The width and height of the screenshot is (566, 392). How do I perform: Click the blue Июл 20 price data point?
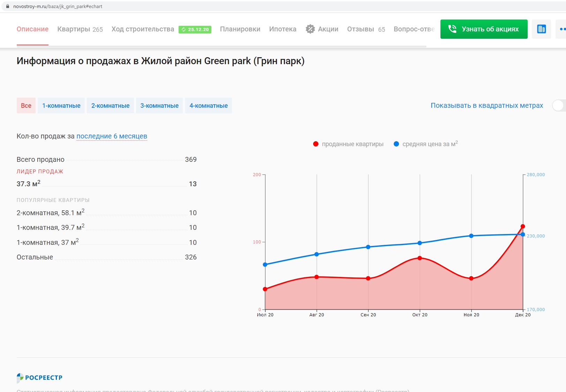click(x=265, y=265)
